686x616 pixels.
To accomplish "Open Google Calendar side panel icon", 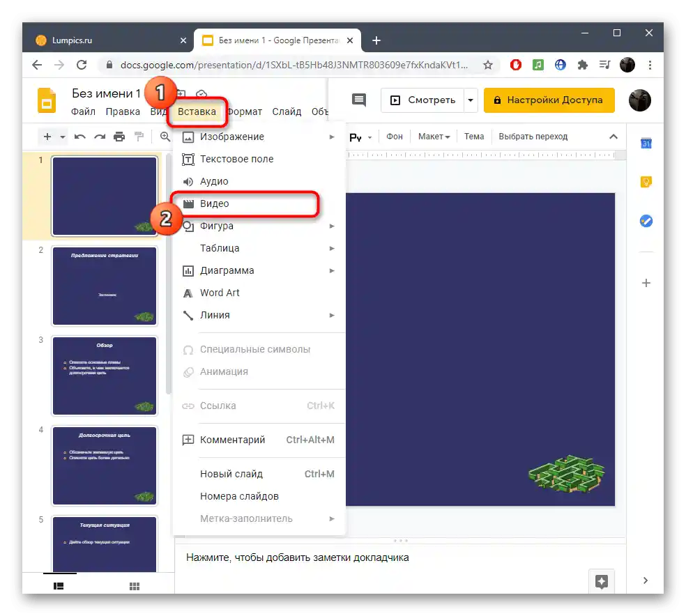I will point(646,143).
